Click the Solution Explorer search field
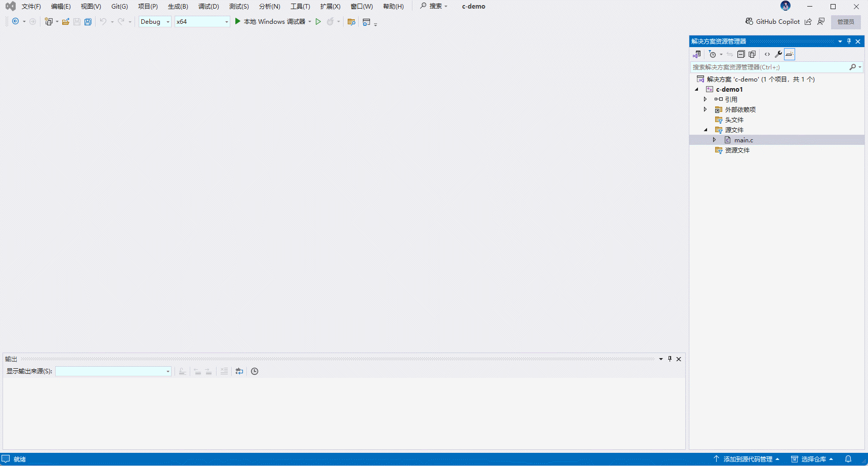The width and height of the screenshot is (868, 466). click(769, 67)
